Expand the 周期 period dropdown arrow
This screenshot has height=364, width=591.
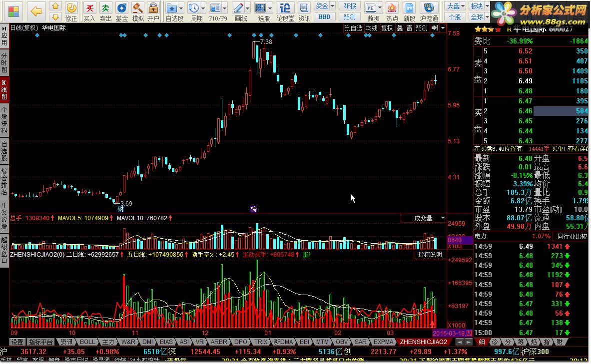click(x=203, y=8)
